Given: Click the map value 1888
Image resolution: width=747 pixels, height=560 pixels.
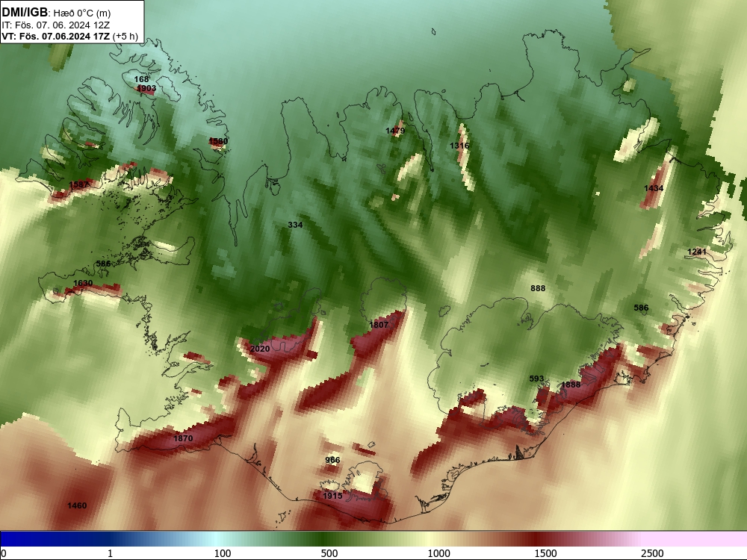Looking at the screenshot, I should tap(571, 385).
